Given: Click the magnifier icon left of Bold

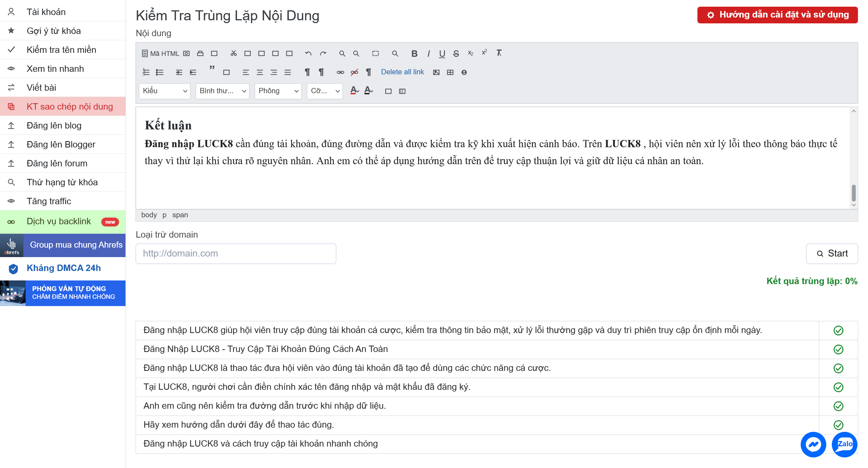Looking at the screenshot, I should (395, 53).
